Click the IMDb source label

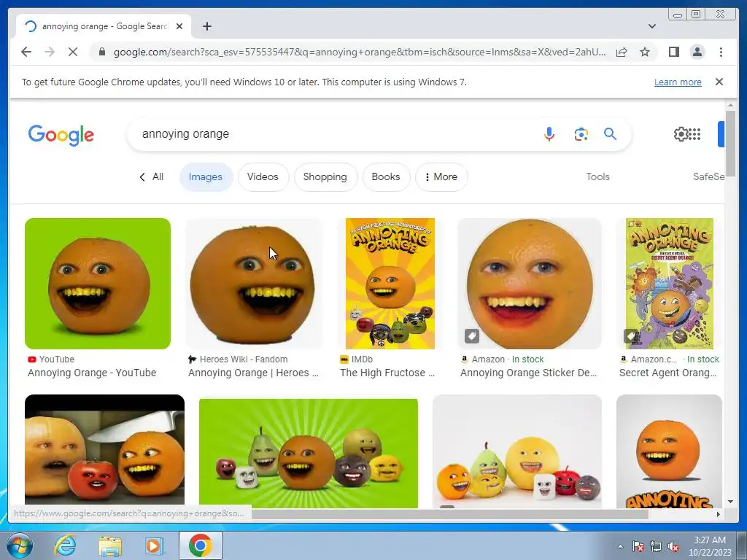(x=362, y=359)
